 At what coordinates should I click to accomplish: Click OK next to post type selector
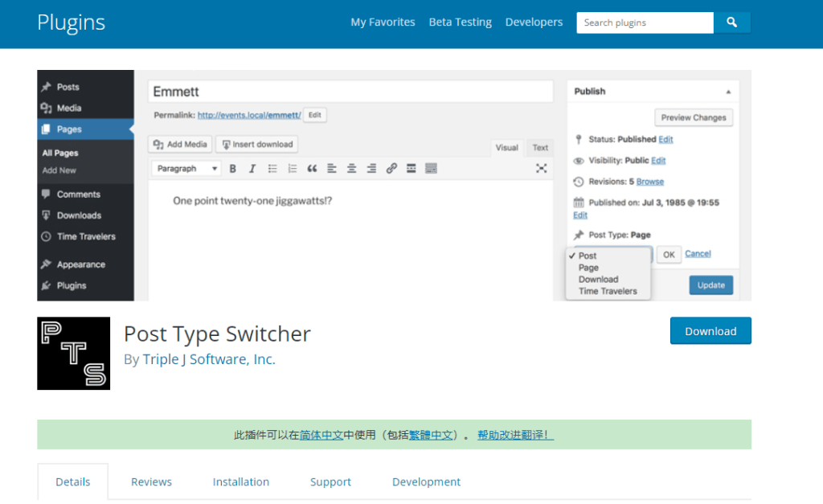[669, 255]
